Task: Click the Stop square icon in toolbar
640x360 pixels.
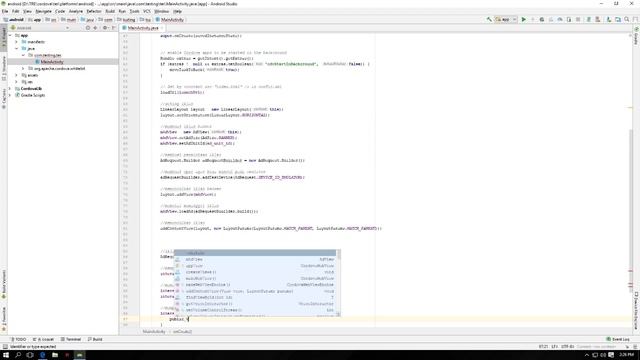Action: point(578,20)
